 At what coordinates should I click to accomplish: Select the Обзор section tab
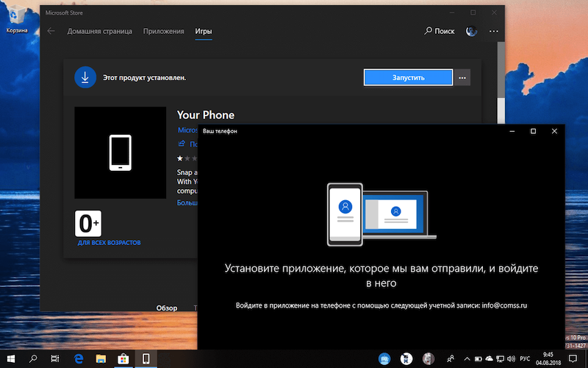click(167, 308)
